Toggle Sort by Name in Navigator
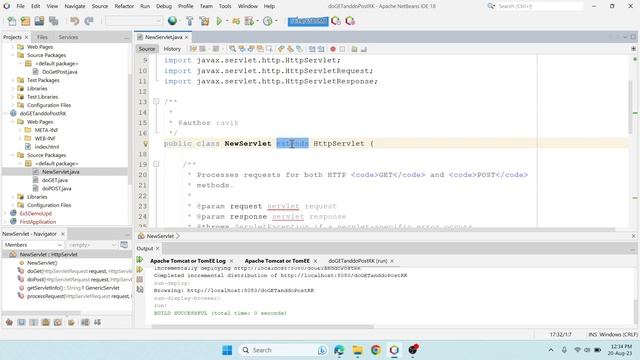 (85, 322)
